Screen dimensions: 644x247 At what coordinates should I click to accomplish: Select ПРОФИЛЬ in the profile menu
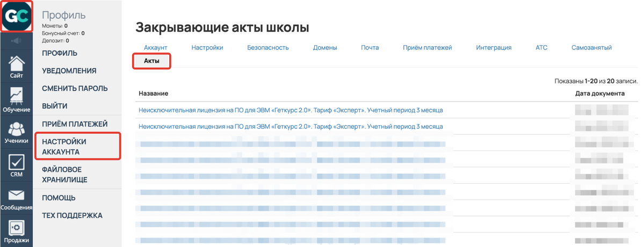tap(60, 53)
